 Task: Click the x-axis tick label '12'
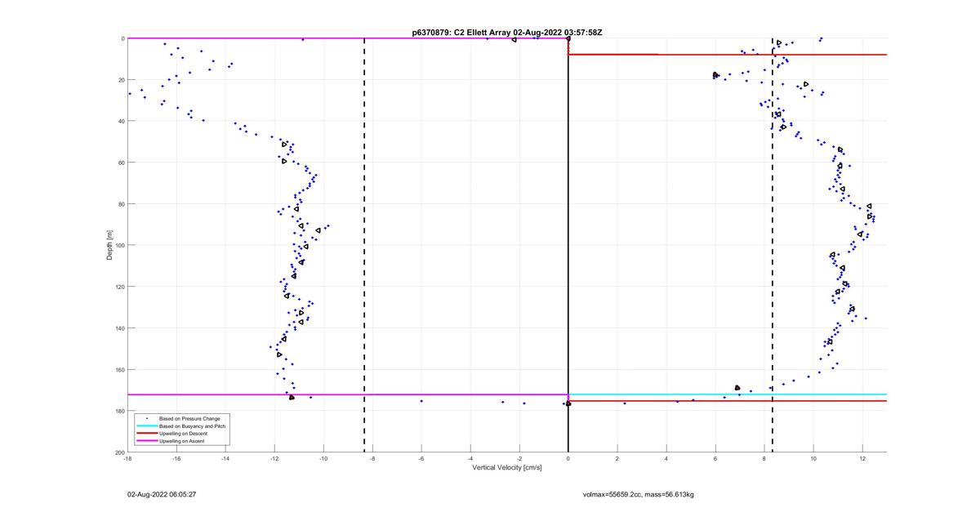click(x=862, y=458)
